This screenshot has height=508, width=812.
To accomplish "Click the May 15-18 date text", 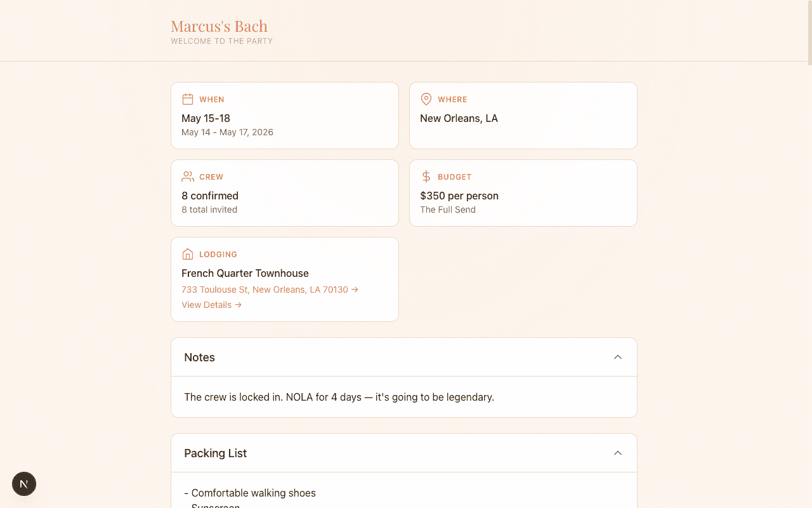I will (206, 118).
